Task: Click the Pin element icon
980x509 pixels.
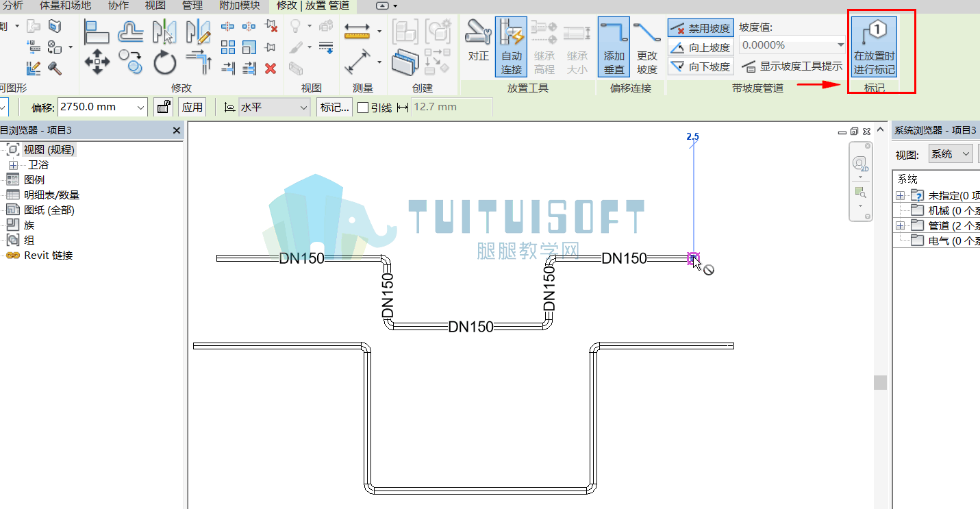Action: [271, 47]
